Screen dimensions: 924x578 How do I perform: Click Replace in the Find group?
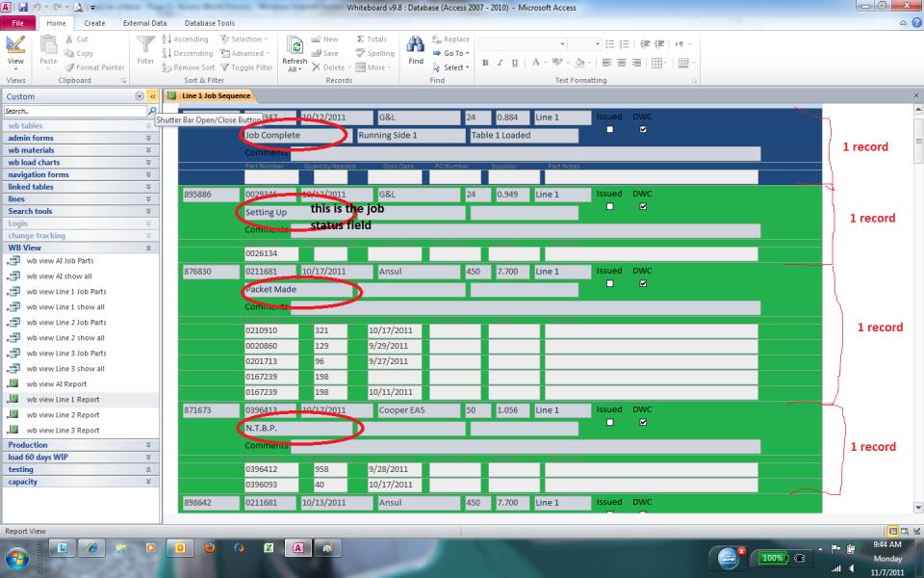tap(451, 39)
